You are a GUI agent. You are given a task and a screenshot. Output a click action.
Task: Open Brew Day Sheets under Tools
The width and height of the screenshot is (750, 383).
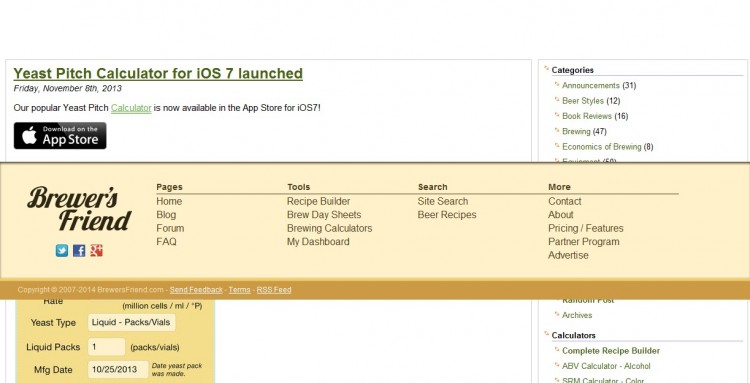324,215
